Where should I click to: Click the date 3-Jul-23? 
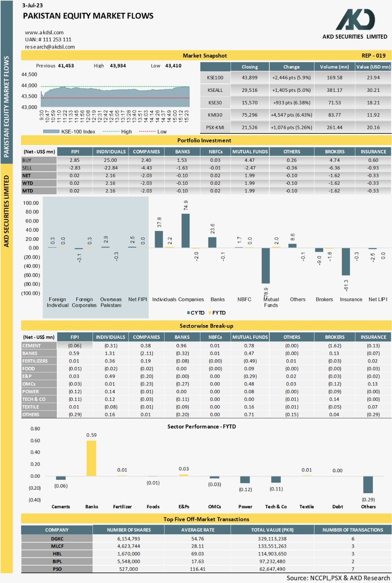click(x=33, y=5)
